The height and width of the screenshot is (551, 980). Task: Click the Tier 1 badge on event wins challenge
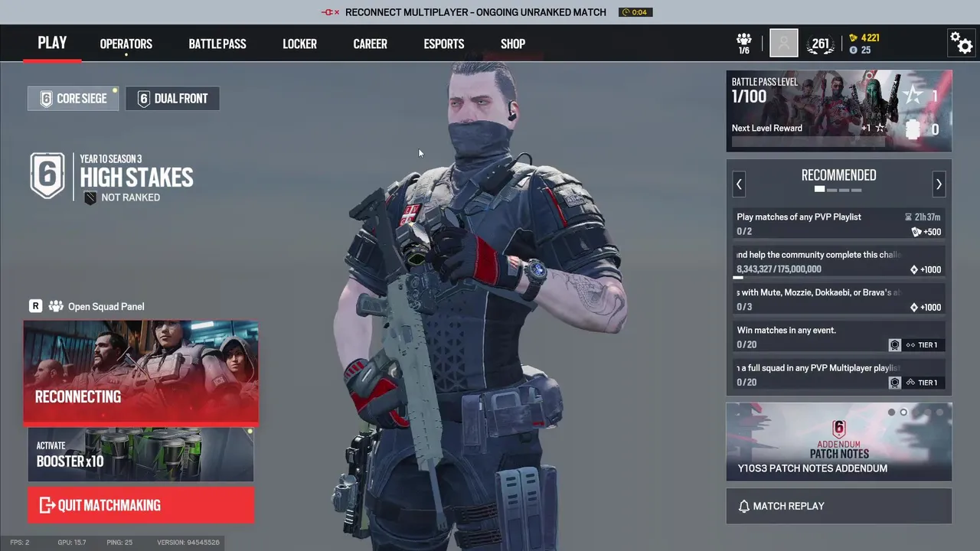coord(915,345)
